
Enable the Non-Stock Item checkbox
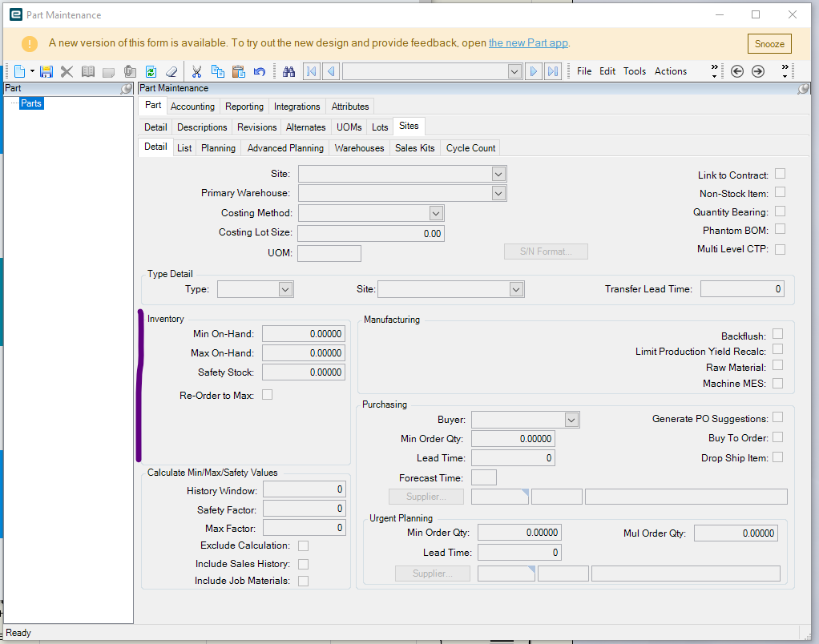pyautogui.click(x=780, y=192)
